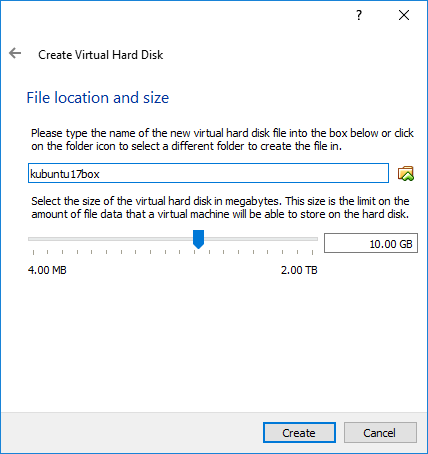
Task: Click the folder icon to choose location
Action: [x=406, y=173]
